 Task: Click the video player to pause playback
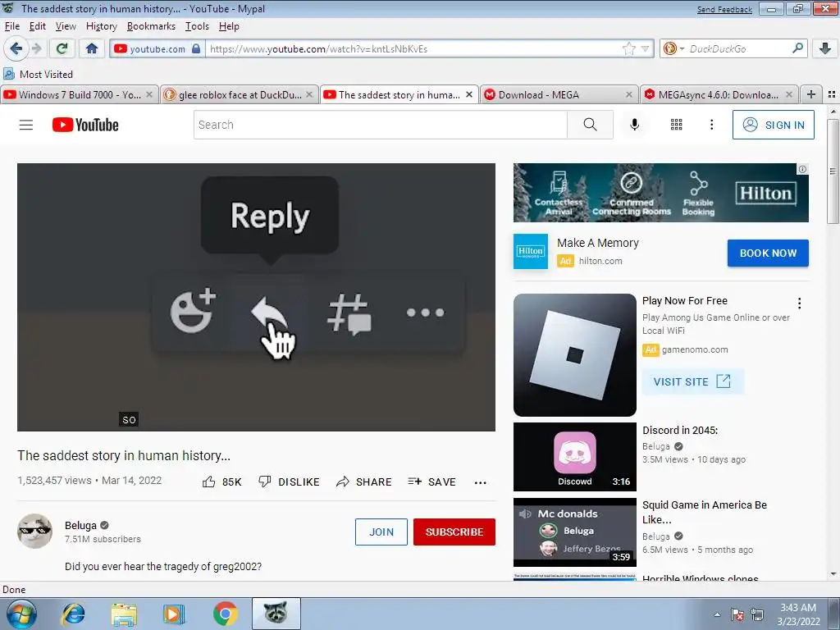(256, 297)
